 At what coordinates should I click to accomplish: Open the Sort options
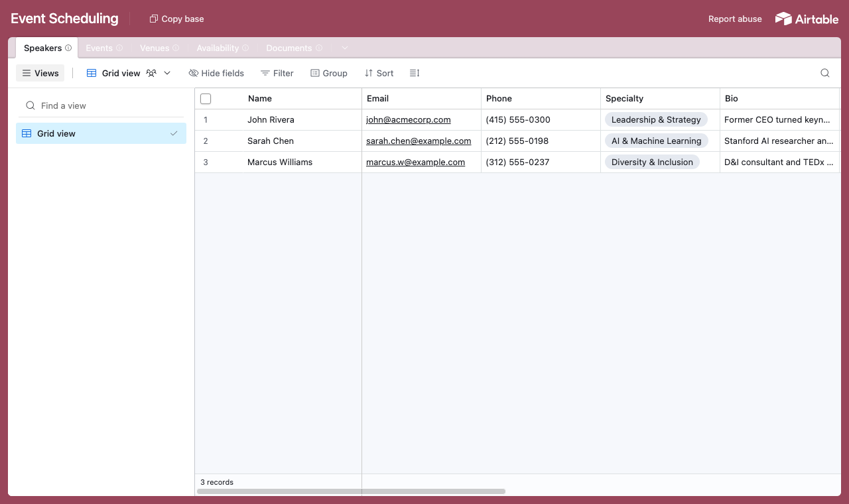[x=379, y=73]
